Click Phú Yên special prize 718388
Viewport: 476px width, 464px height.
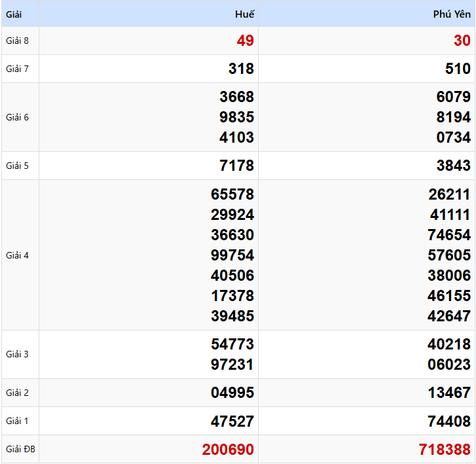coord(445,450)
